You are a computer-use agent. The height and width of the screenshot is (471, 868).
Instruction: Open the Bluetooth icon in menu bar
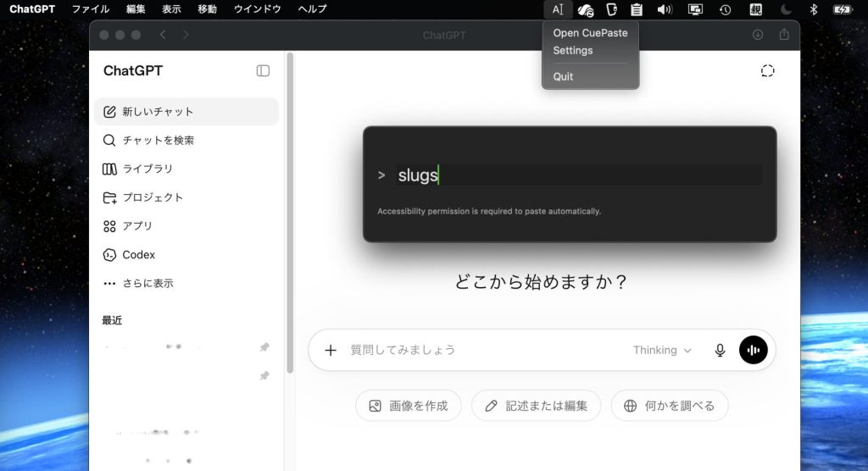(813, 9)
